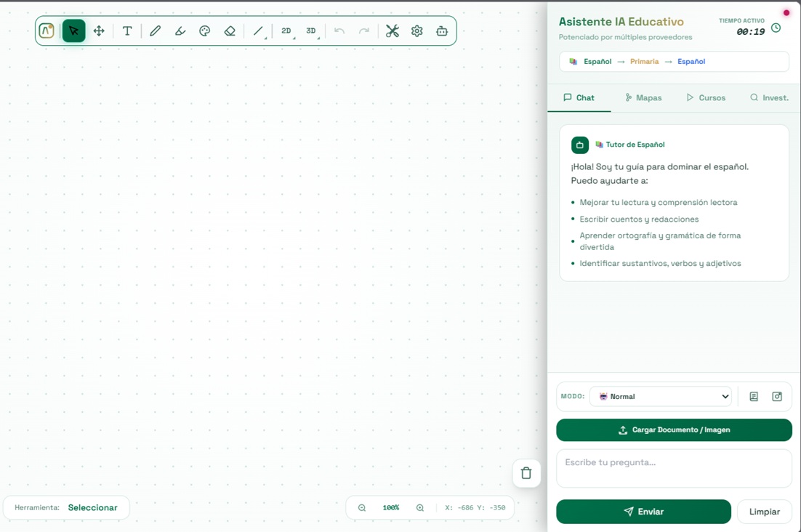Toggle the AI assistant robot icon

(x=442, y=31)
